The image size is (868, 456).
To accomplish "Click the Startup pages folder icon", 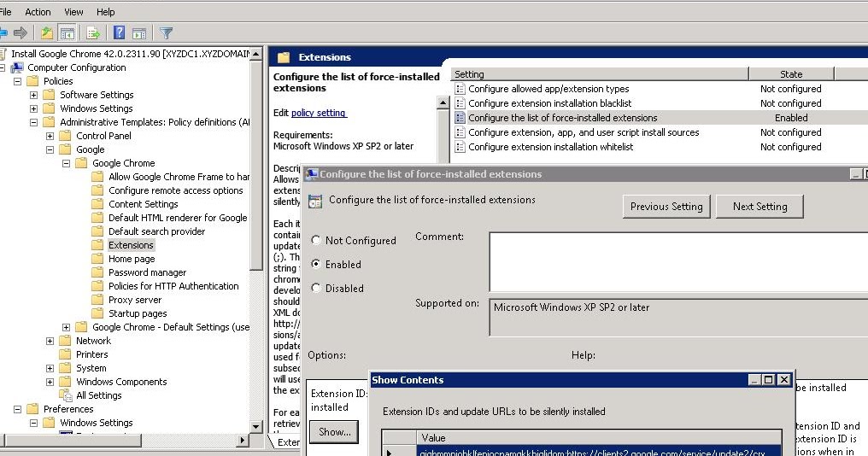I will [98, 313].
